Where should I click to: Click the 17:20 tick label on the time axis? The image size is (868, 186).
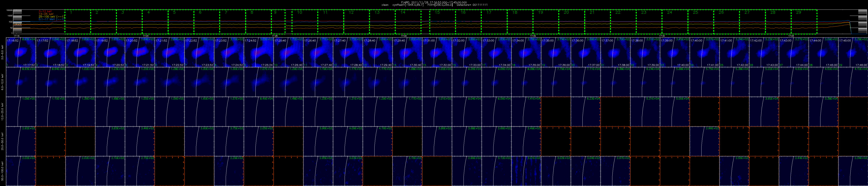tap(146, 36)
